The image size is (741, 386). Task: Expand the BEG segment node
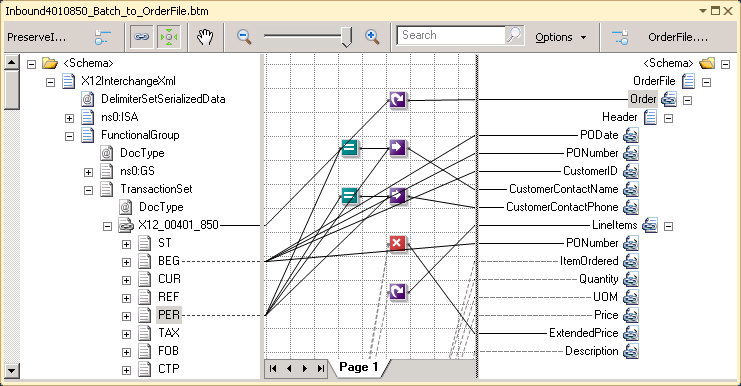pyautogui.click(x=126, y=262)
